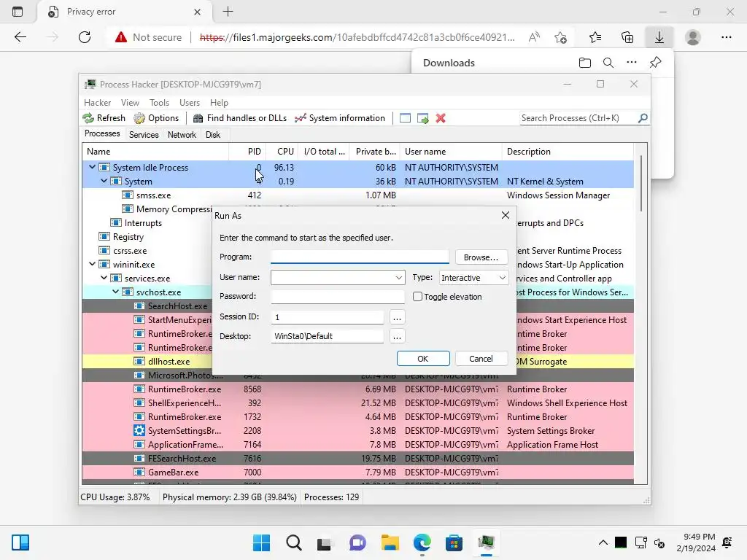Viewport: 747px width, 560px height.
Task: Collapse the System Idle Process tree node
Action: 92,167
